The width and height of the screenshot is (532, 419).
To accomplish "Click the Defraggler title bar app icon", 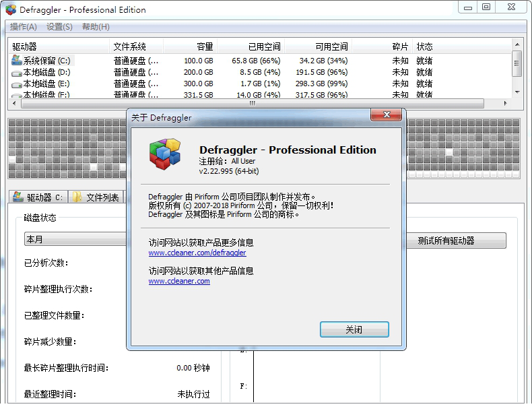I will [x=11, y=9].
